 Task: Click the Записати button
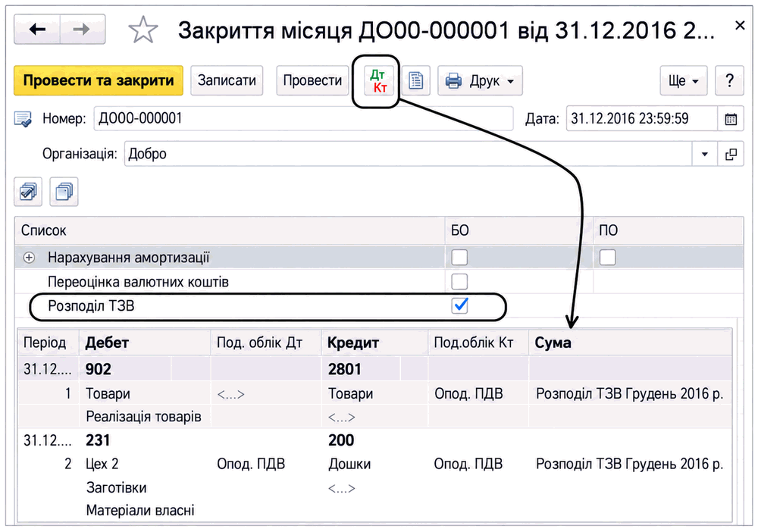click(x=227, y=80)
